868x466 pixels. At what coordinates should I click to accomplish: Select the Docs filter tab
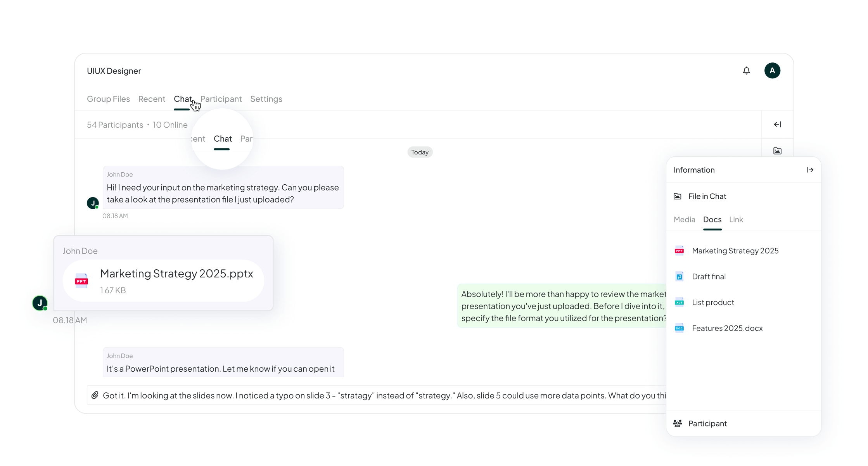click(712, 219)
